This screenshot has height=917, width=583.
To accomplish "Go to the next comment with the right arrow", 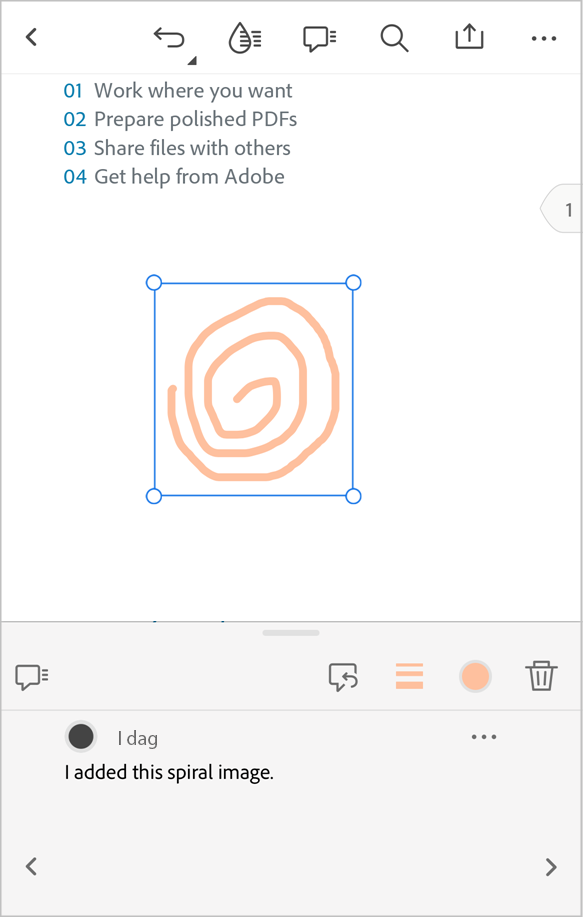I will pyautogui.click(x=551, y=866).
